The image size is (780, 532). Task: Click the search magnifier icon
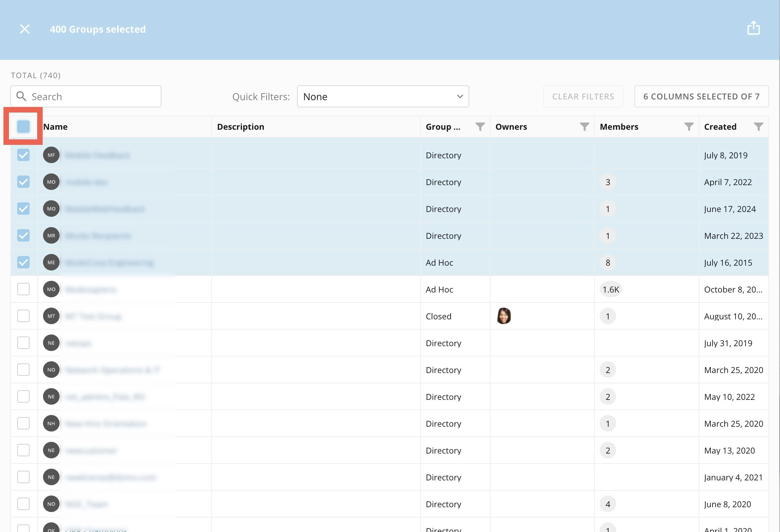click(21, 96)
